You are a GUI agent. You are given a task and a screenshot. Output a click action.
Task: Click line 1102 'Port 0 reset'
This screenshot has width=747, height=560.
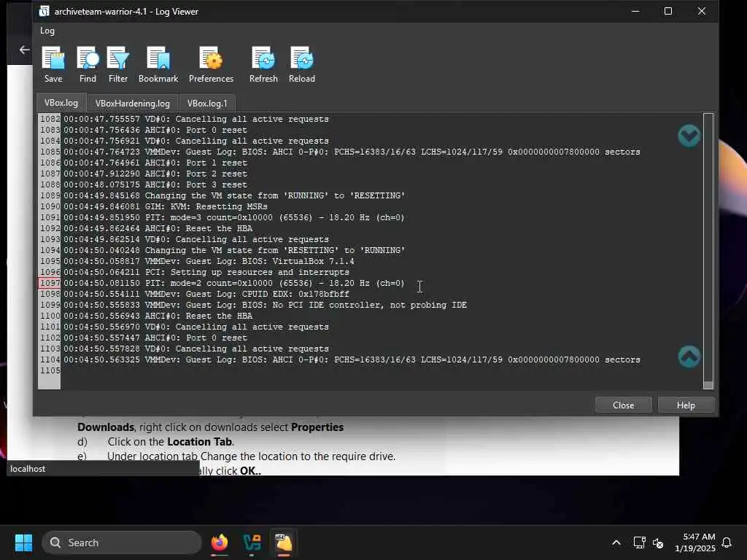[155, 338]
